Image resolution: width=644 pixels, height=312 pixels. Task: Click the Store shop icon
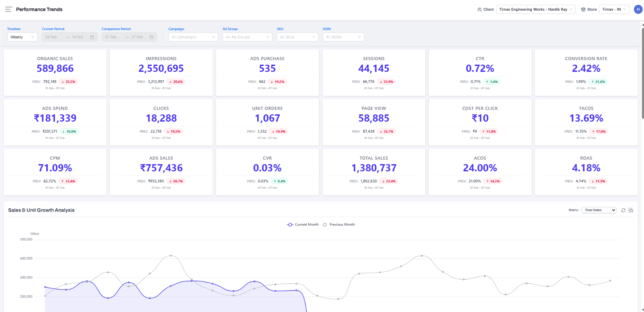[583, 9]
